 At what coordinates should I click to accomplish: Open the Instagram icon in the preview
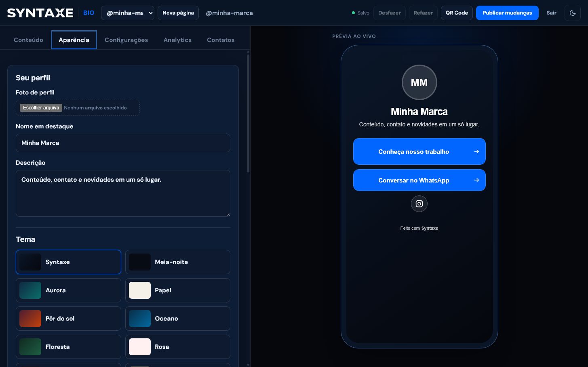[419, 204]
